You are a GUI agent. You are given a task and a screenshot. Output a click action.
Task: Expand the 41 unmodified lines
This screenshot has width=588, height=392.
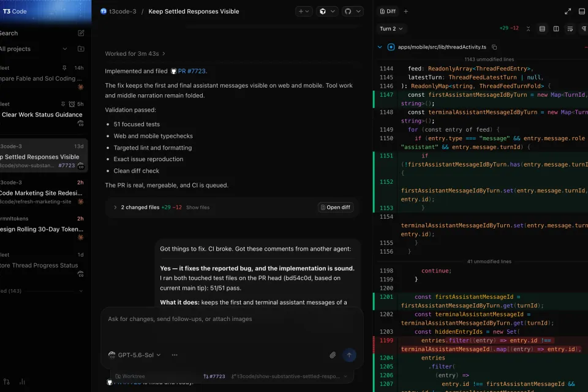coord(489,262)
